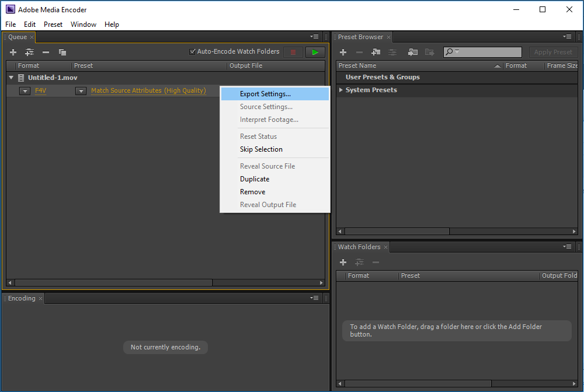Open the File menu
Image resolution: width=584 pixels, height=392 pixels.
pos(11,24)
